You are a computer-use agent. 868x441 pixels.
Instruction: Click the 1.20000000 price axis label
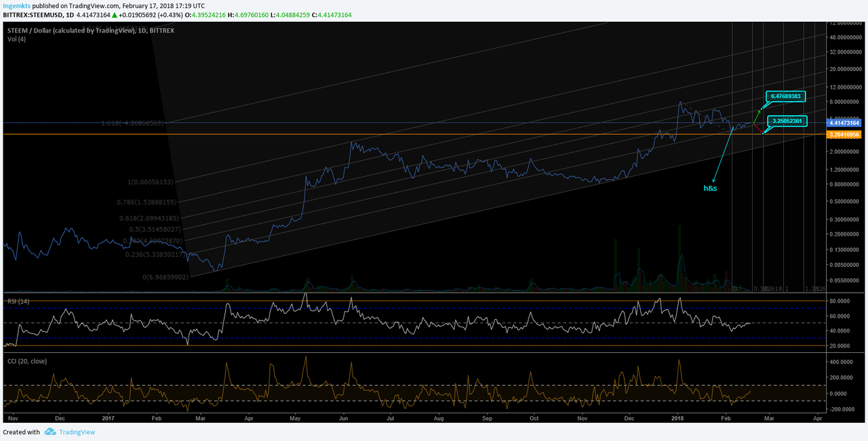(845, 169)
